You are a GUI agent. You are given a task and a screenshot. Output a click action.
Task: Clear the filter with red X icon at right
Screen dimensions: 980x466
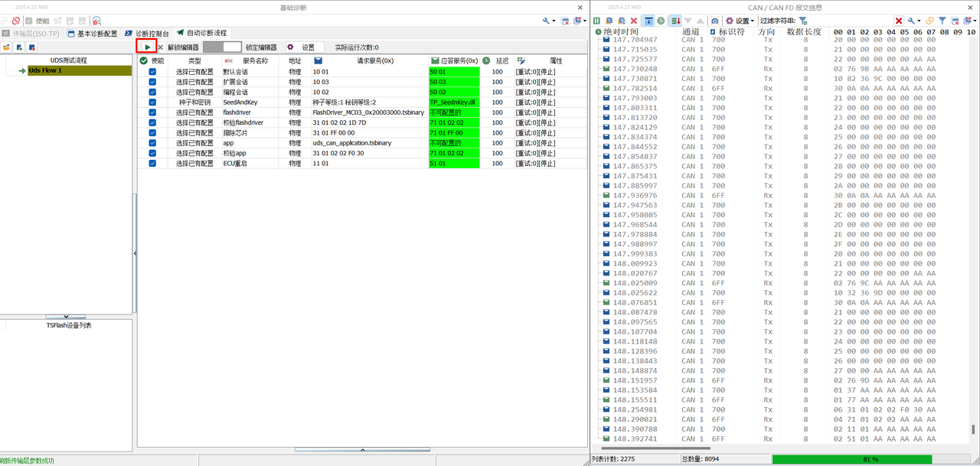pos(899,21)
